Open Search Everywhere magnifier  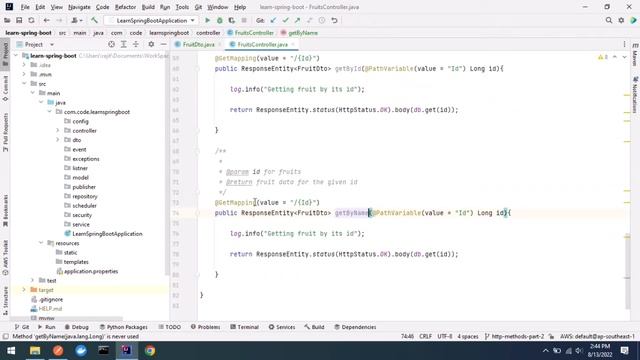point(609,20)
